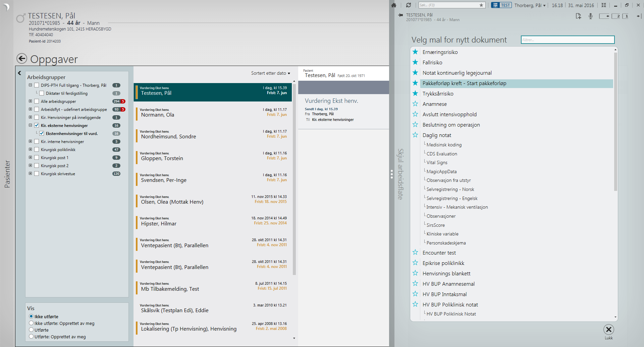The width and height of the screenshot is (644, 347).
Task: Star the Encounter test template
Action: (x=415, y=253)
